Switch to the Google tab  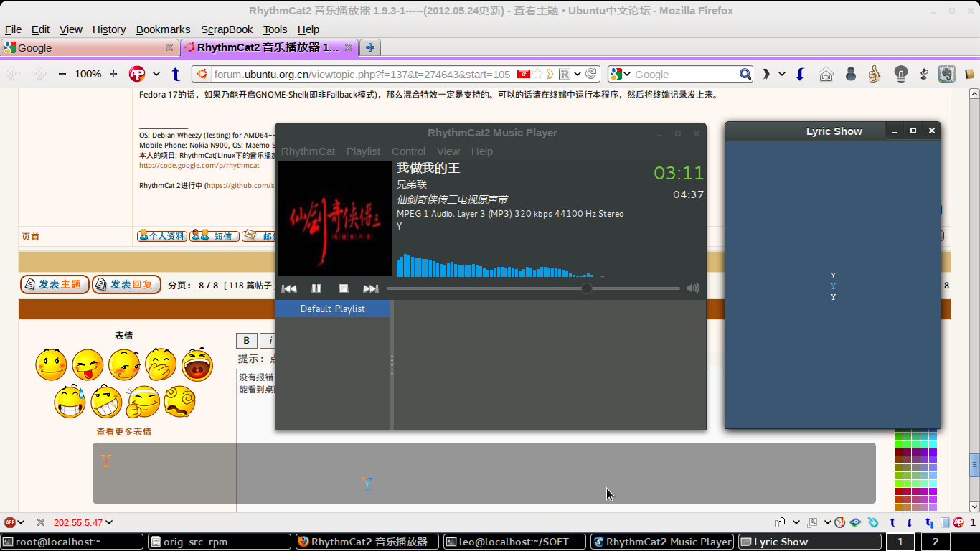[89, 47]
